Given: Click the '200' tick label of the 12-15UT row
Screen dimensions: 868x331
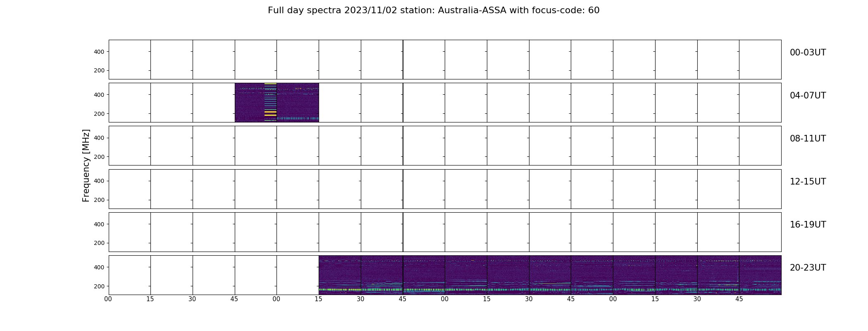Looking at the screenshot, I should pos(99,200).
